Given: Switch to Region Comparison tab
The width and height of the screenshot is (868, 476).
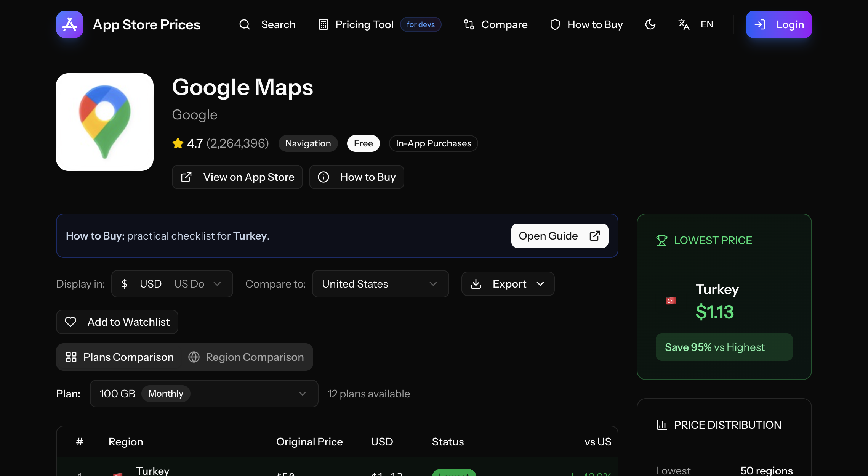Looking at the screenshot, I should click(246, 357).
